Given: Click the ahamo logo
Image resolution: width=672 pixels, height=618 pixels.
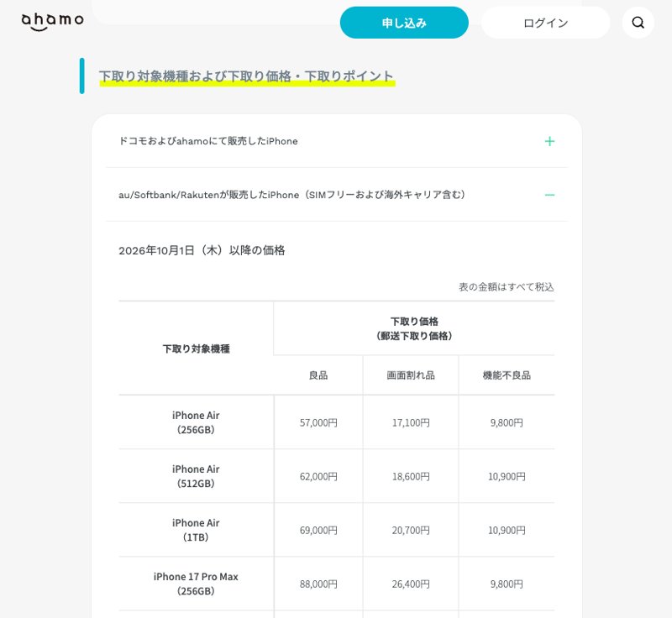Looking at the screenshot, I should coord(52,22).
